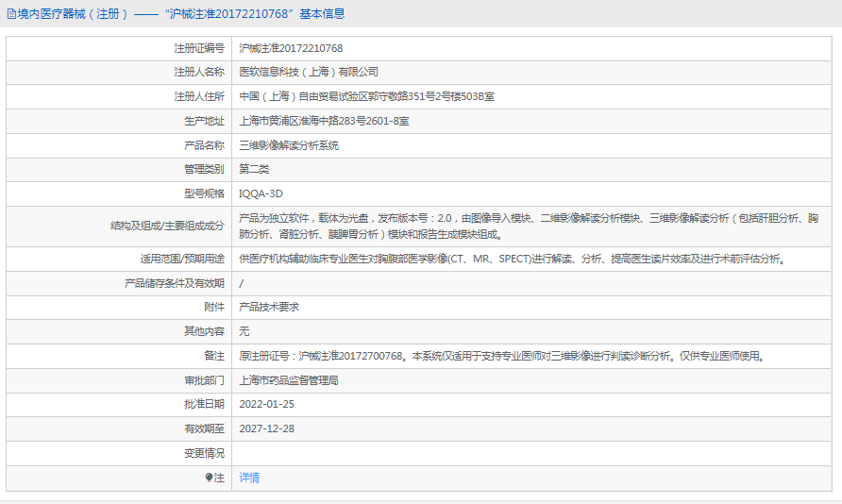Click the 附件 label
The image size is (842, 504).
214,307
